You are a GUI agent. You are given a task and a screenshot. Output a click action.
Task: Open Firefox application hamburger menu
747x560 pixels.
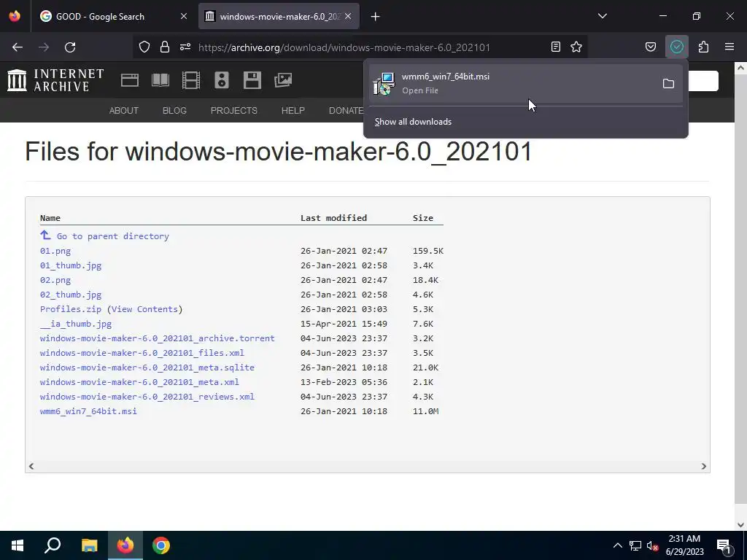(x=729, y=47)
